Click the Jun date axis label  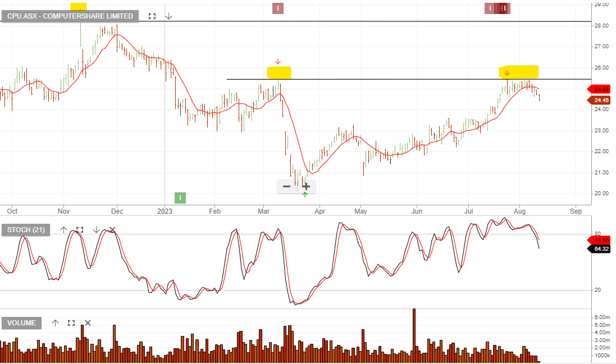(417, 211)
